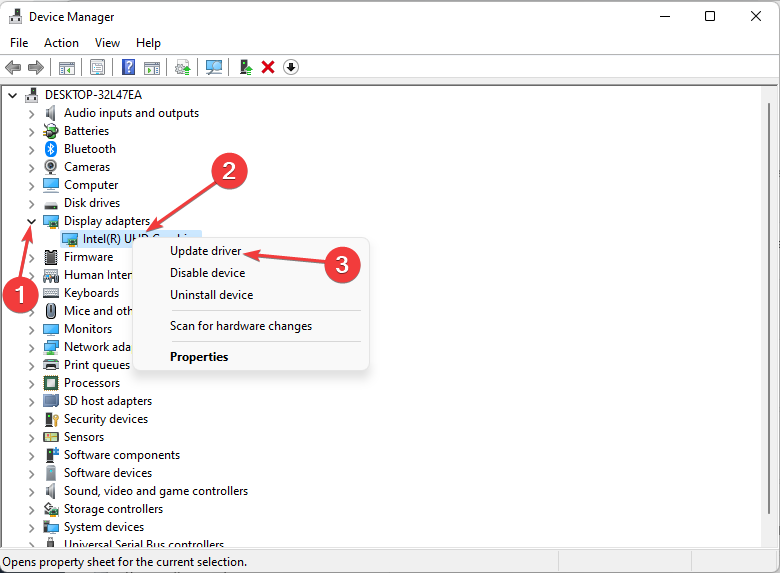Select the Security devices tree item

coord(105,419)
